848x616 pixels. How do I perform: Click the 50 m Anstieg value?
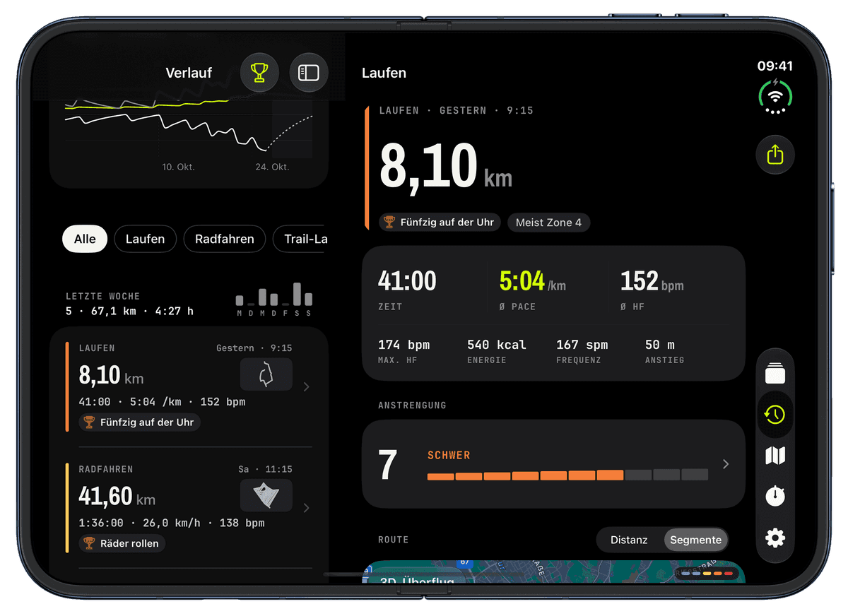tap(660, 345)
